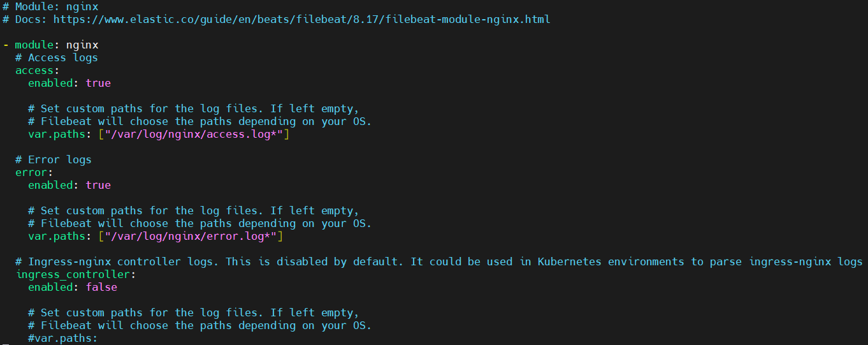Click the 'module' key in the YAML

pos(34,45)
